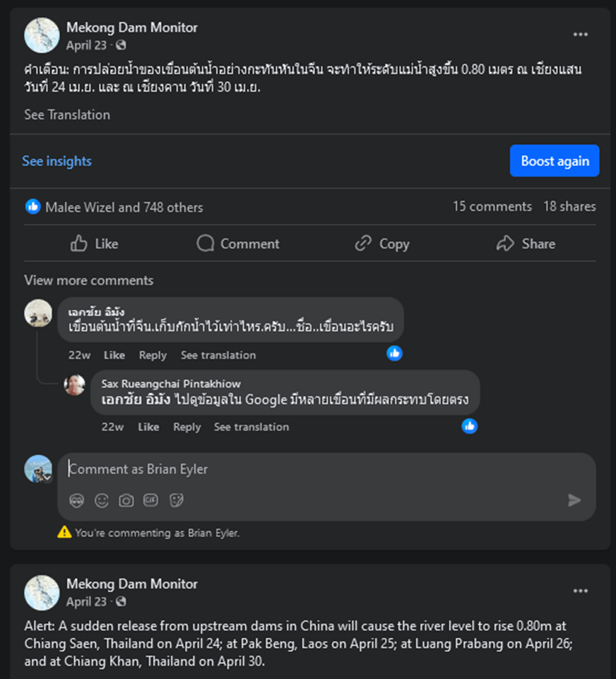This screenshot has height=679, width=616.
Task: Click See Translation under the Thai post
Action: coord(67,114)
